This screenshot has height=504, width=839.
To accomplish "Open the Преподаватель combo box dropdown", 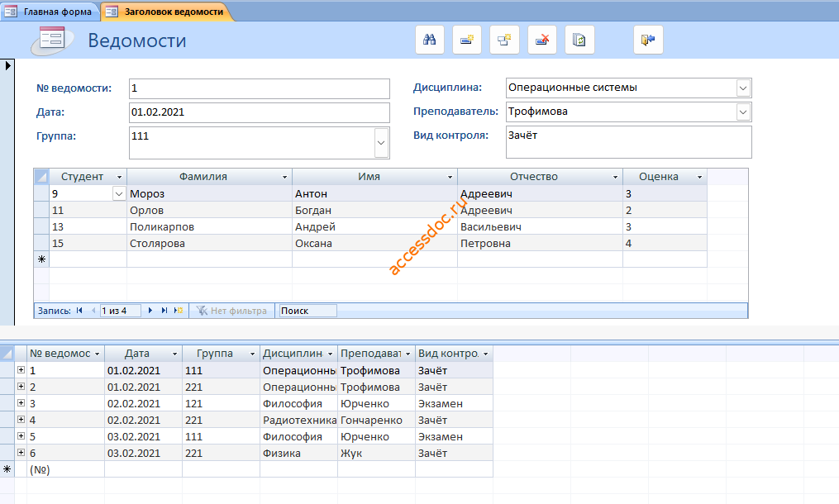I will (x=743, y=112).
